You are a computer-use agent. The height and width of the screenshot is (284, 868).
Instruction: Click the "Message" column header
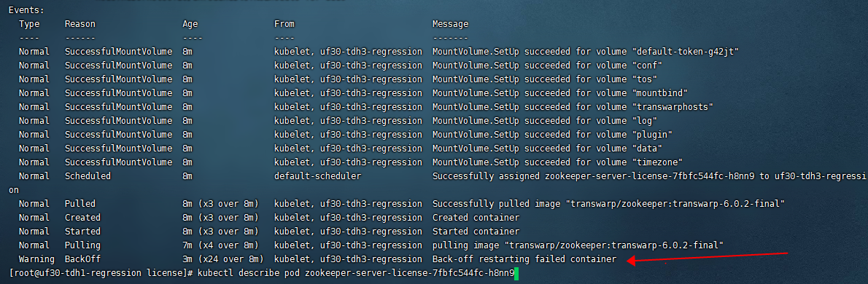[x=450, y=24]
